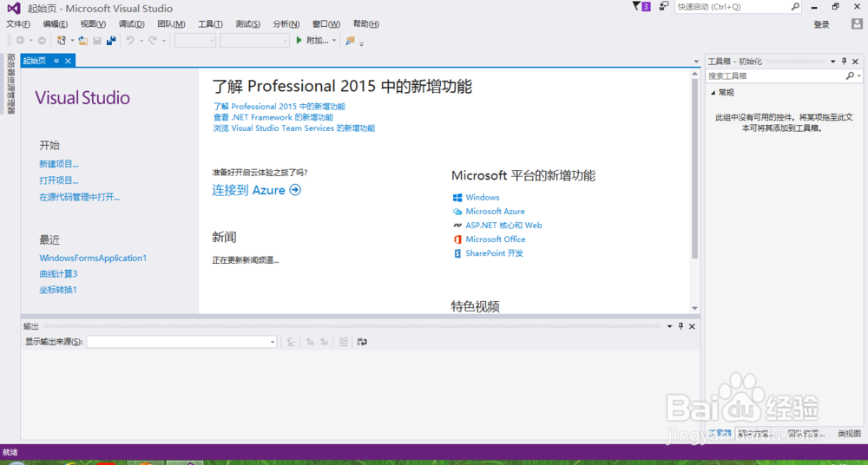Open the 文件(F) menu
The width and height of the screenshot is (868, 465).
click(18, 23)
